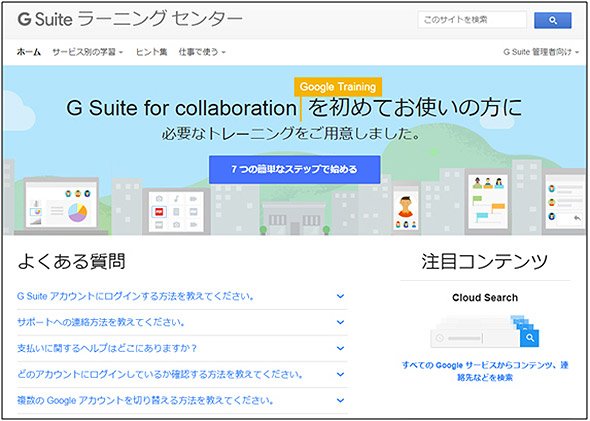Expand chevron for 支払いに関するヘルプ question

point(340,348)
